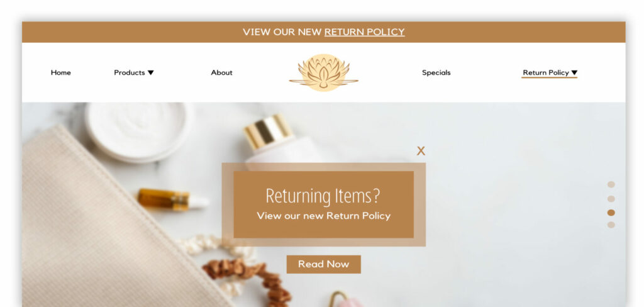Expand the Return Policy dropdown arrow
This screenshot has width=644, height=307.
coord(574,73)
